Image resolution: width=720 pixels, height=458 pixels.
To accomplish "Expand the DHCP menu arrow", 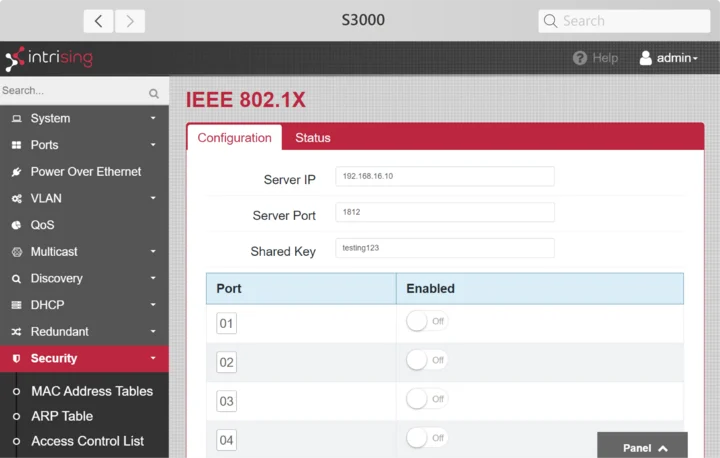I will coord(153,305).
